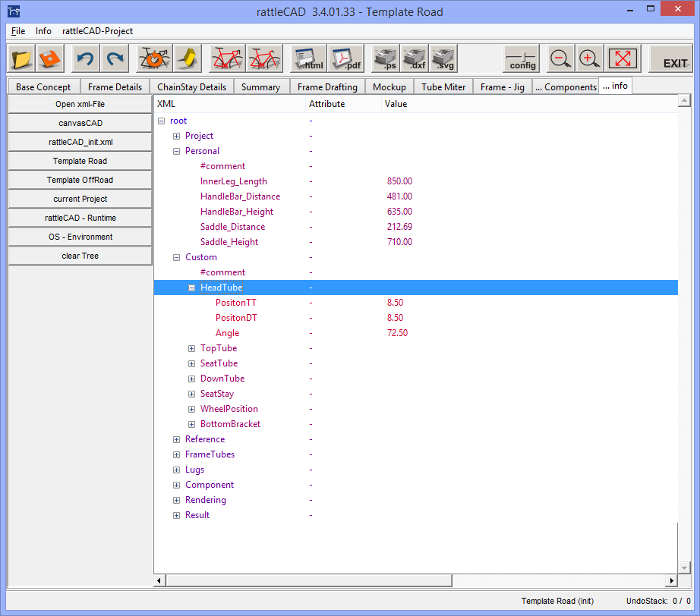The height and width of the screenshot is (616, 700).
Task: Expand the Lugs node
Action: point(176,470)
